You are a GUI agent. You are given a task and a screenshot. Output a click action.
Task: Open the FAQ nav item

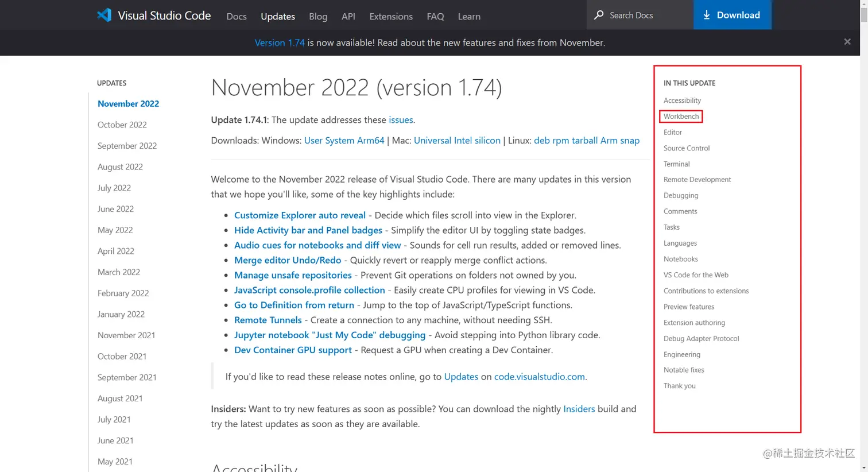point(435,17)
